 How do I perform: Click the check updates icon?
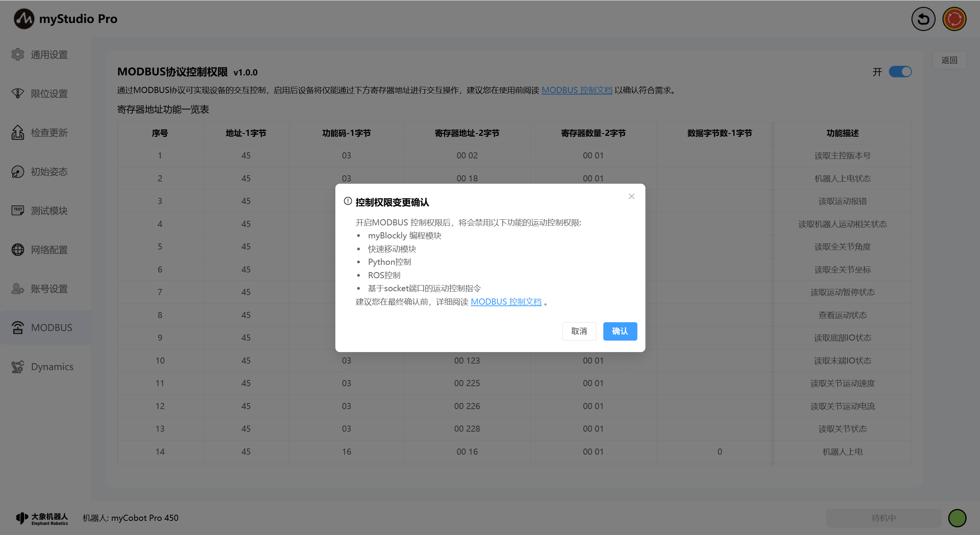click(18, 133)
